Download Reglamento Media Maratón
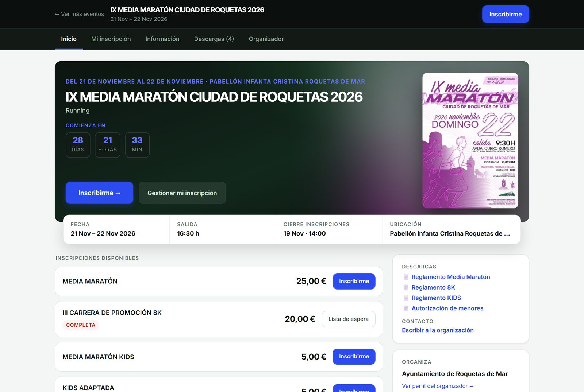Screen dimensions: 584x392 (x=451, y=277)
